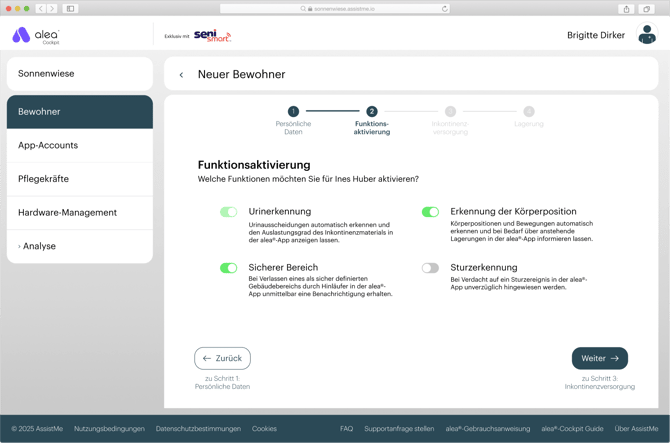The width and height of the screenshot is (670, 443).
Task: Turn off Erkennung der Körperposition switch
Action: click(x=430, y=212)
